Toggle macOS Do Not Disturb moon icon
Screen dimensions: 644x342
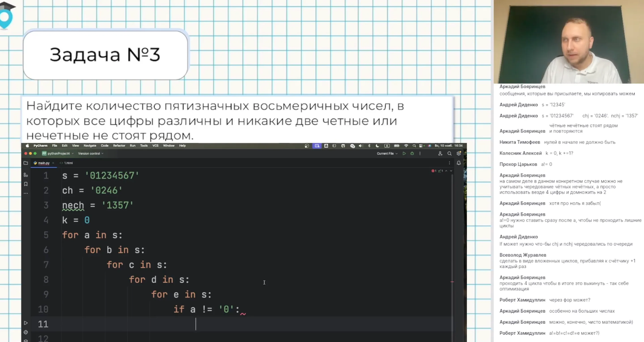377,146
